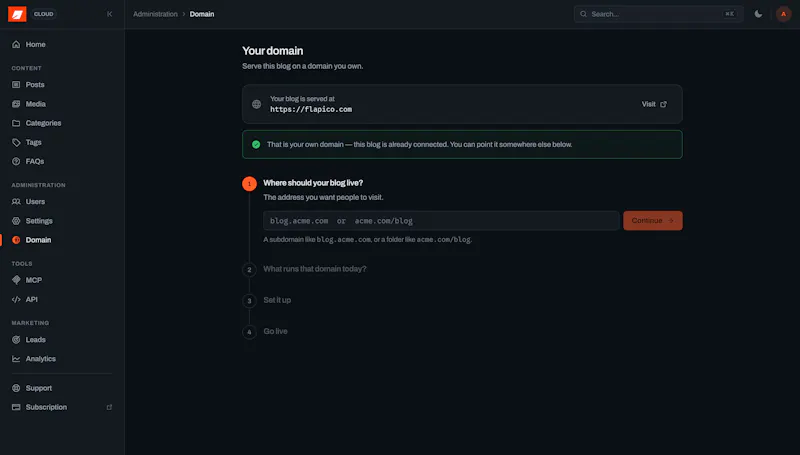Click the blog address input field

[x=441, y=220]
